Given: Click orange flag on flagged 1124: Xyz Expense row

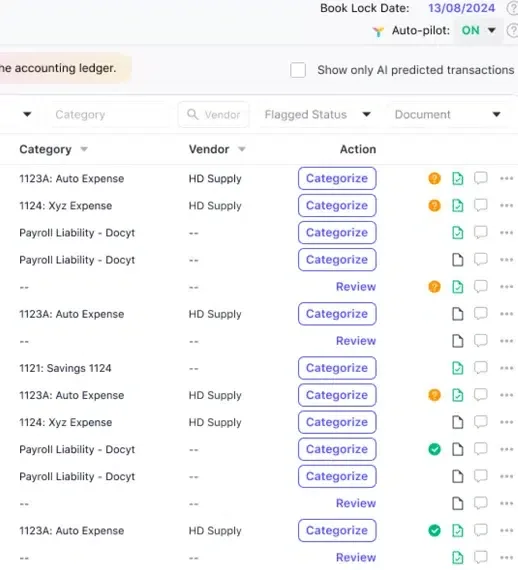Looking at the screenshot, I should pos(434,206).
